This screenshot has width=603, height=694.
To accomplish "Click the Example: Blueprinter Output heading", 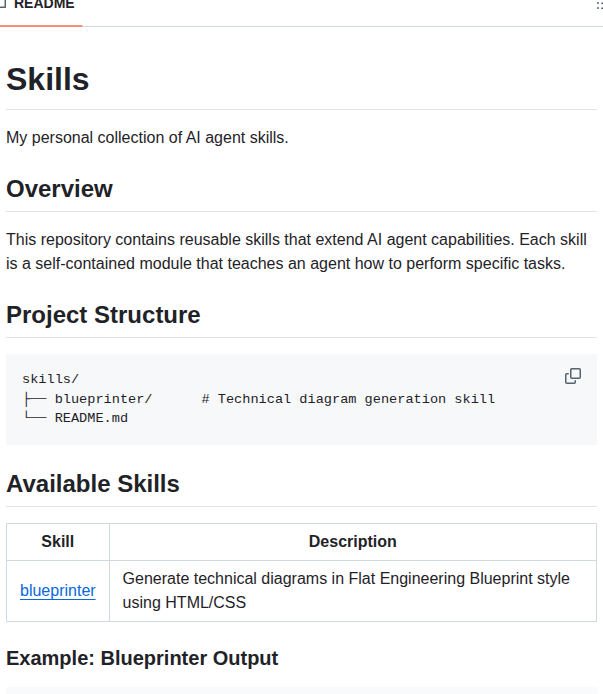I will (142, 658).
